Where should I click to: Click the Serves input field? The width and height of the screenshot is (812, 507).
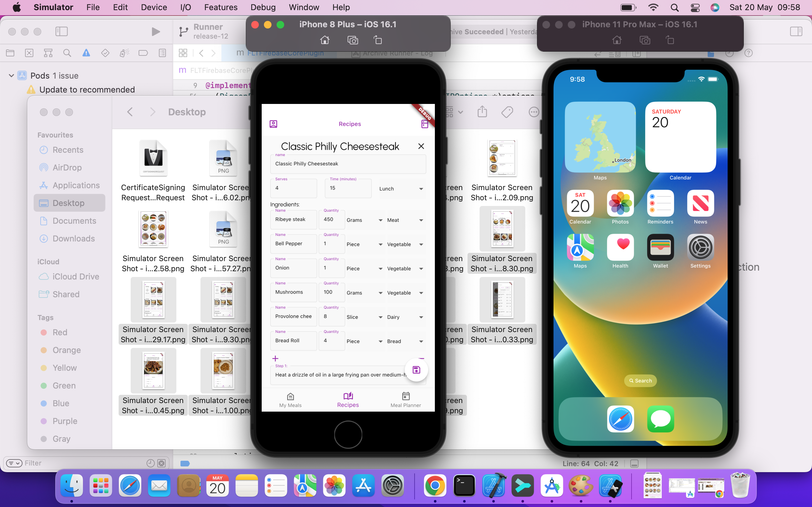pyautogui.click(x=293, y=188)
